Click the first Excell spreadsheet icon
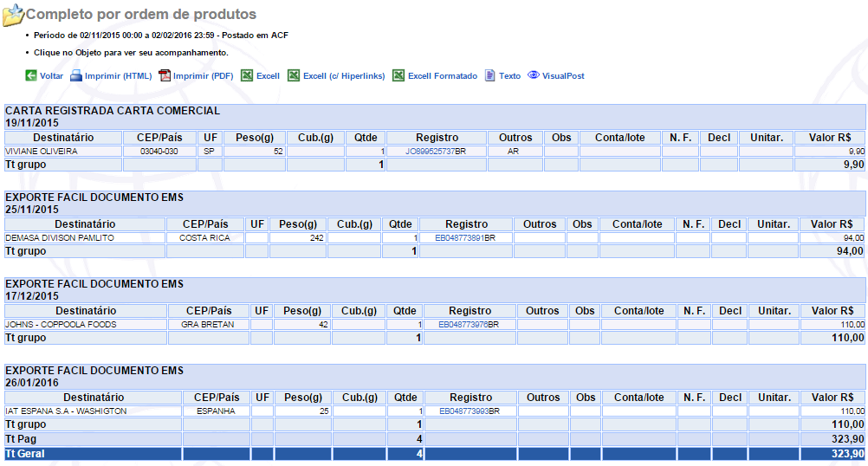The image size is (868, 466). tap(247, 76)
